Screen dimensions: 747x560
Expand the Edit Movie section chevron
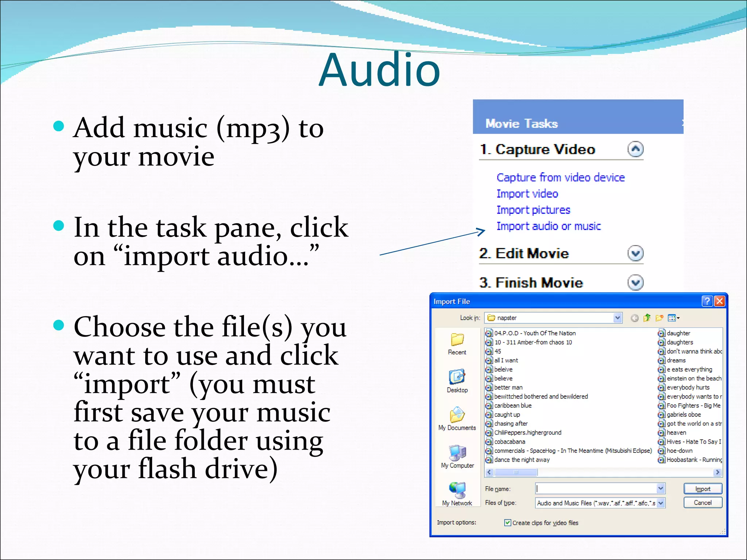635,253
